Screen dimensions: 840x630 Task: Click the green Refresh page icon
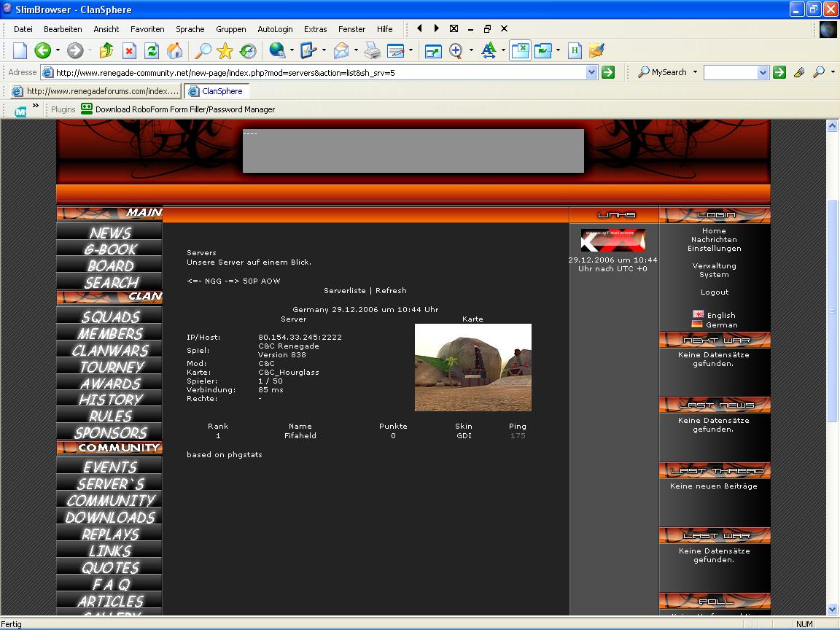pos(152,50)
